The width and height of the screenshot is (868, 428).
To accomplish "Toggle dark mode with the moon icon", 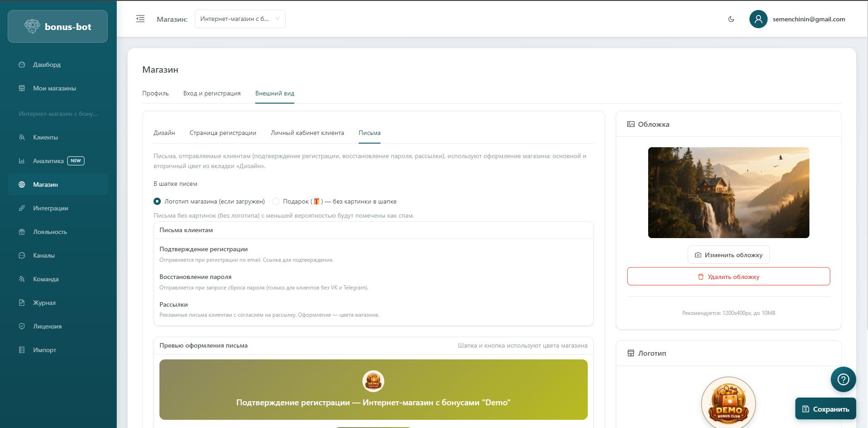I will click(731, 19).
